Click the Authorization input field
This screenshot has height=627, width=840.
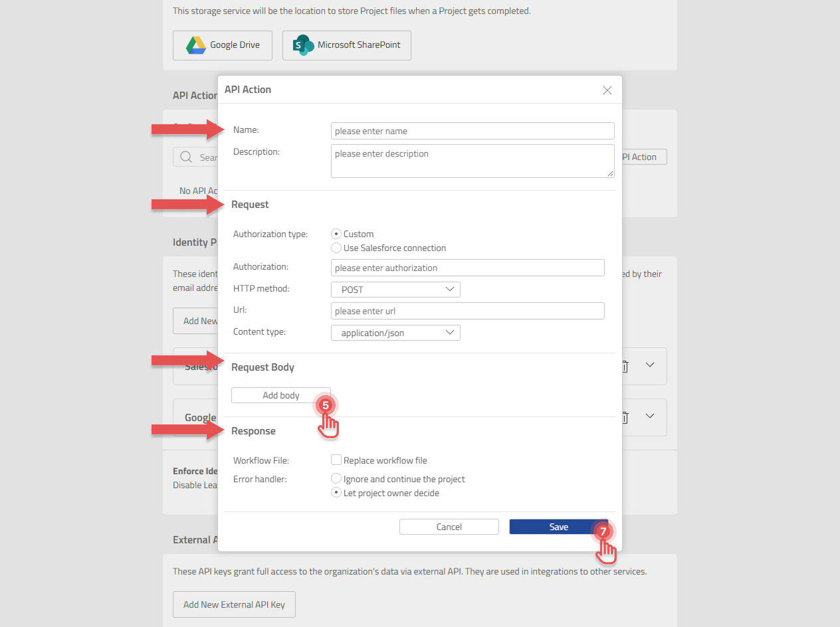[468, 268]
